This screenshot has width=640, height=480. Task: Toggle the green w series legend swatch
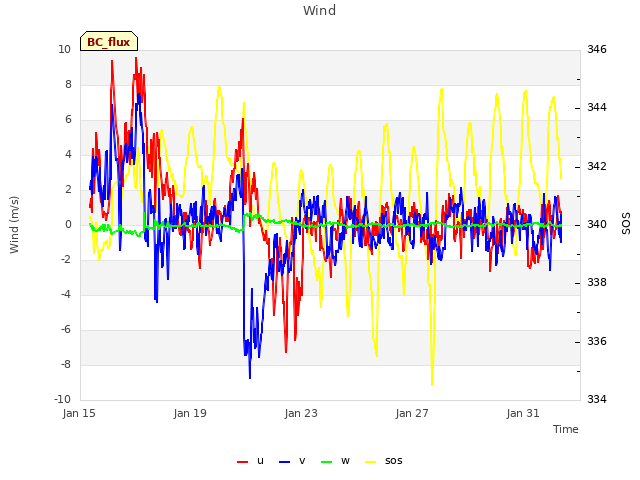[327, 462]
